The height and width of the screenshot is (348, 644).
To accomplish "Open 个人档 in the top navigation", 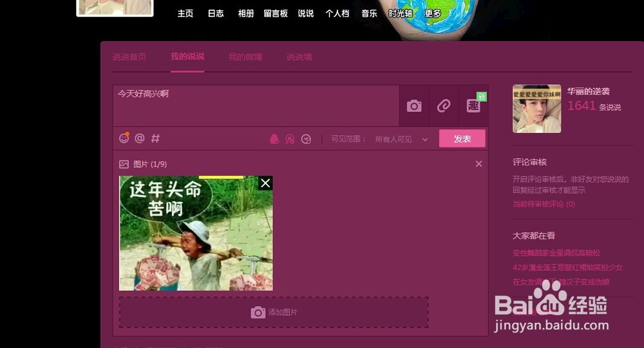I will click(x=337, y=14).
